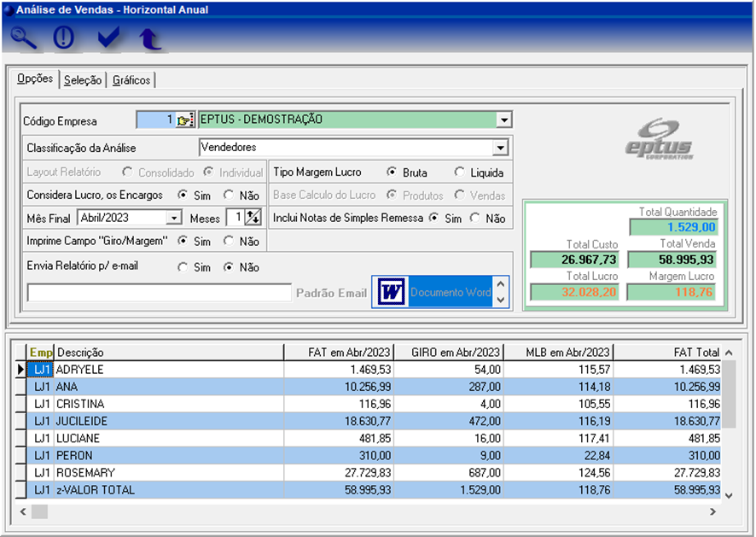Set Considera Lucro os Encargos to Não
The height and width of the screenshot is (537, 756).
coord(230,195)
